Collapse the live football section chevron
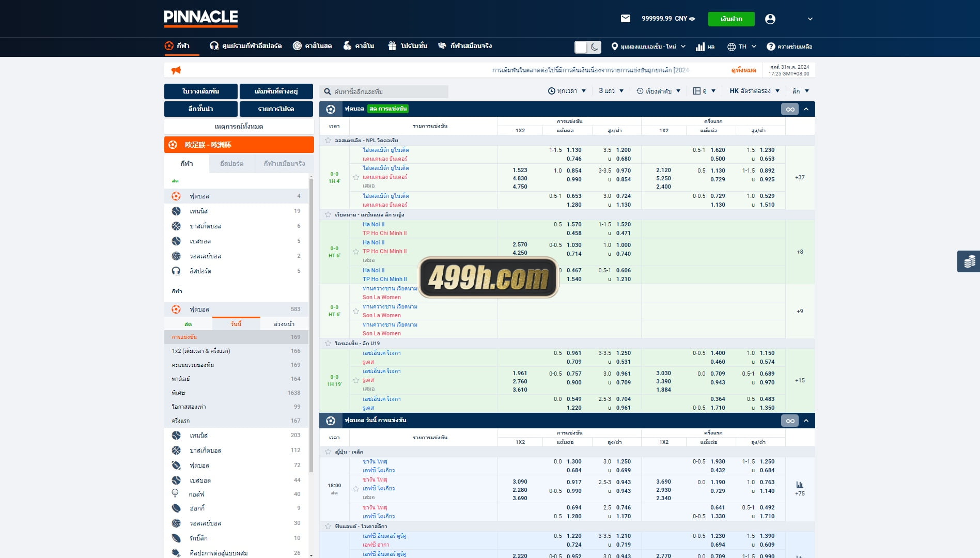980x558 pixels. tap(806, 109)
